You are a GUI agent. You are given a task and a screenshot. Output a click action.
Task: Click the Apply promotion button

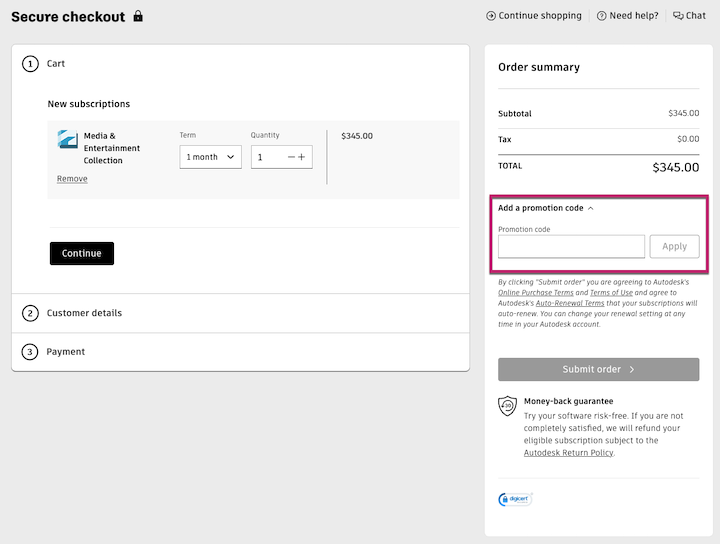coord(674,246)
